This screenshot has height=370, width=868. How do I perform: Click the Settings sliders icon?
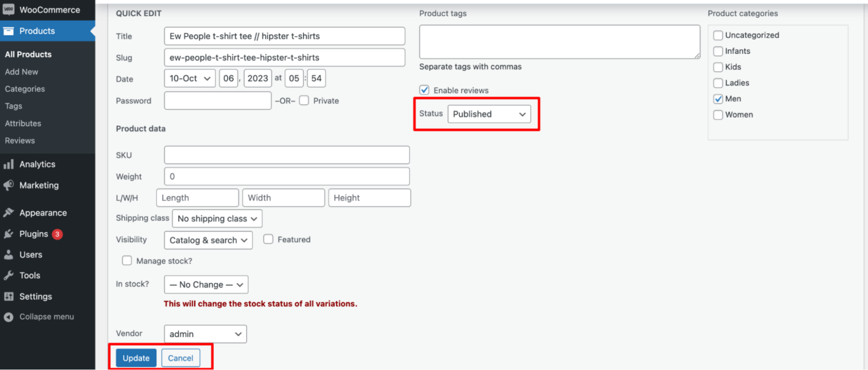[9, 297]
